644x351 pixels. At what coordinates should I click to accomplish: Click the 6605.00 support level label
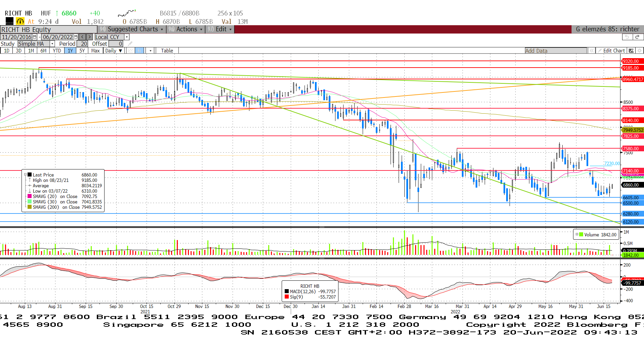[x=632, y=198]
